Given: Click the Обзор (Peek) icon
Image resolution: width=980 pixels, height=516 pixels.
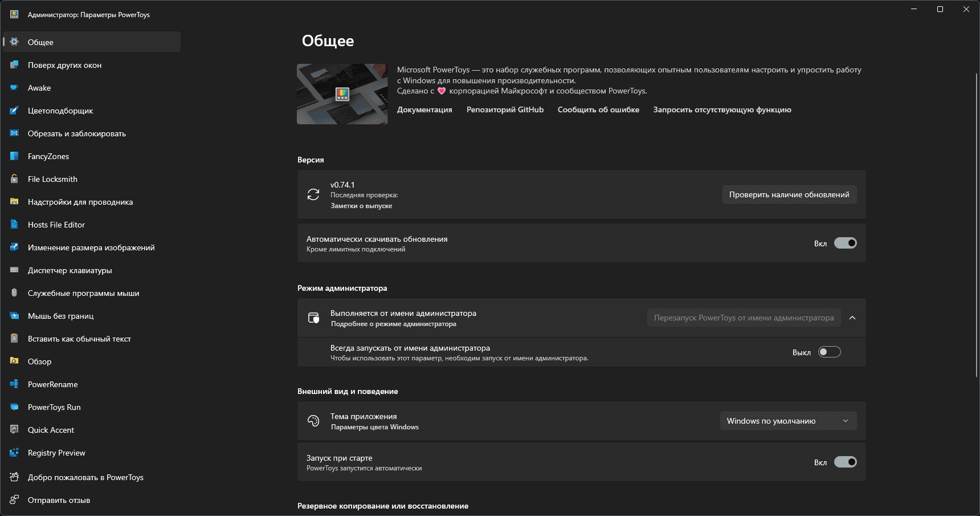Looking at the screenshot, I should coord(14,361).
